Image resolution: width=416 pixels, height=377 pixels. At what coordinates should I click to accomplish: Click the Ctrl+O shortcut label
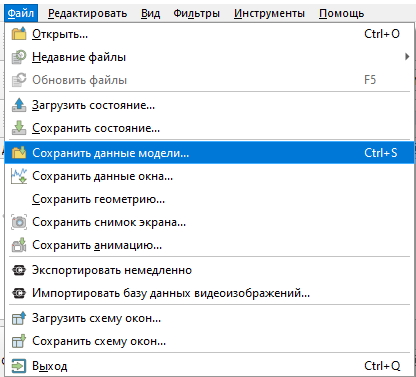(382, 34)
